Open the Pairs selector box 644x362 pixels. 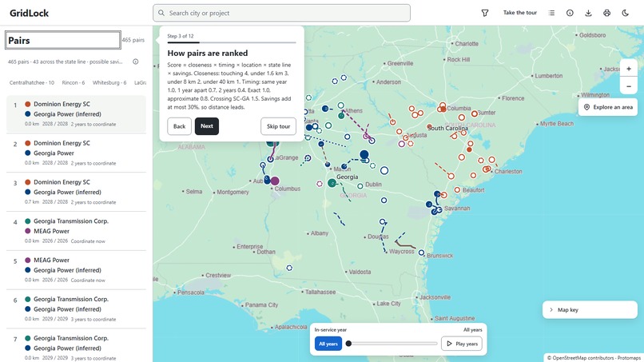63,40
